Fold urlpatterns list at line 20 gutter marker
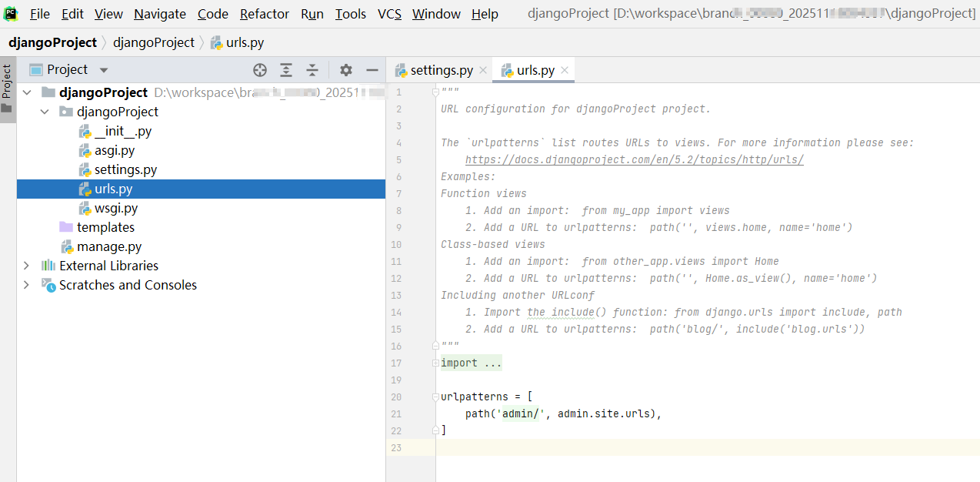The image size is (980, 482). pyautogui.click(x=435, y=397)
